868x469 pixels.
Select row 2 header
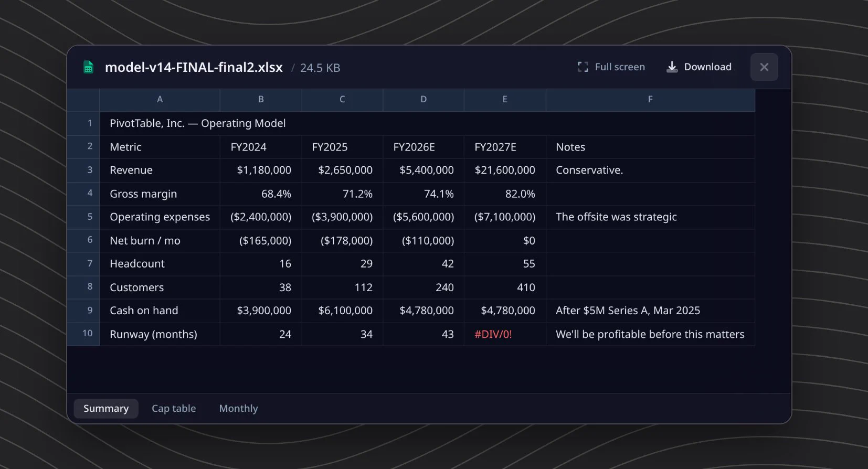point(83,147)
